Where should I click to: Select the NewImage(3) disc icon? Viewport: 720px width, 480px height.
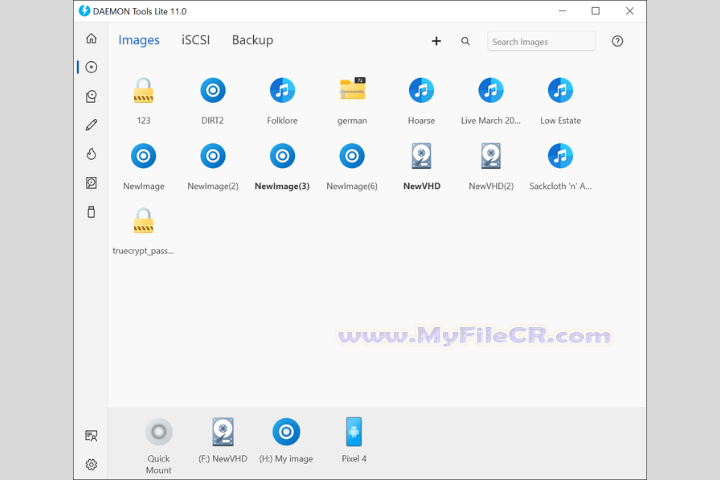[x=282, y=156]
